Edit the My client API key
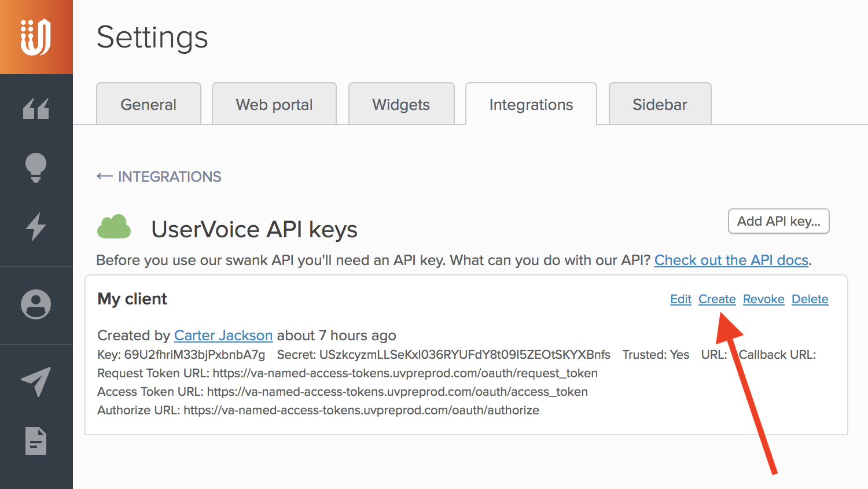The image size is (868, 489). point(681,299)
